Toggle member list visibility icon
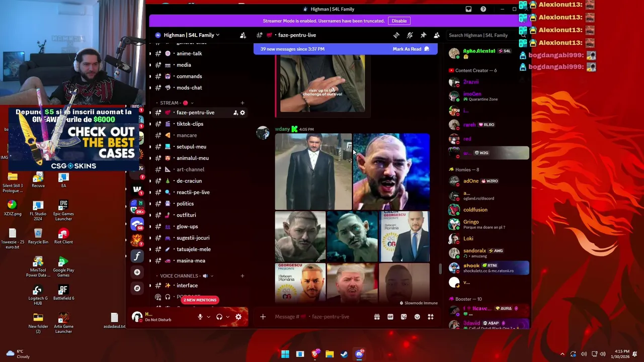 (437, 35)
